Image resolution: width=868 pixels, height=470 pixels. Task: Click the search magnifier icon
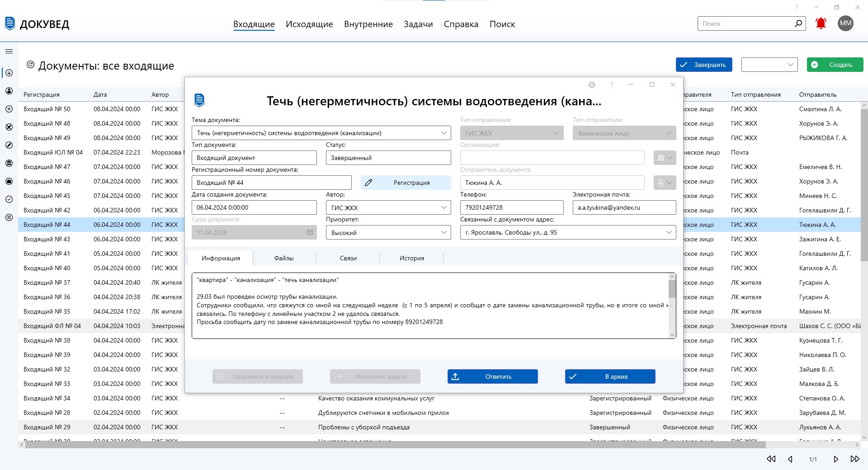click(x=798, y=23)
